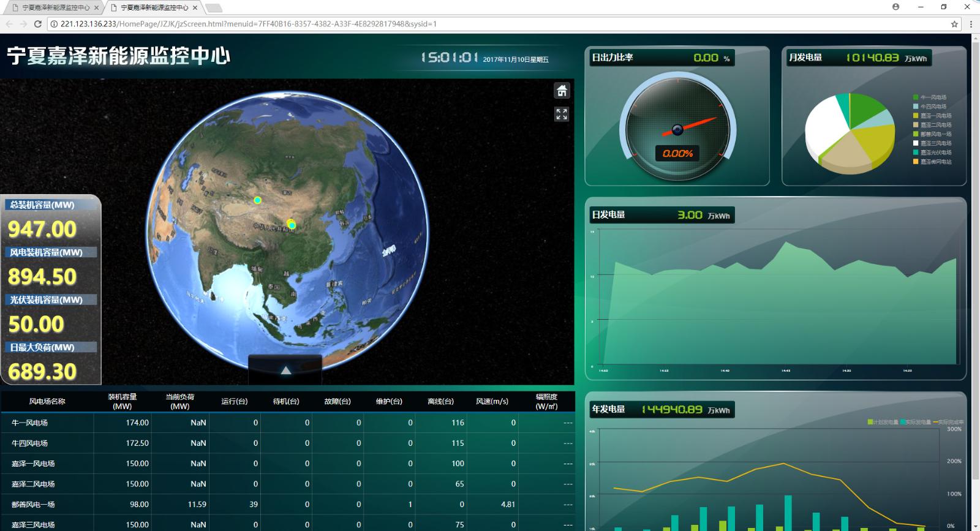Bookmark this page with the star icon

pyautogui.click(x=954, y=24)
